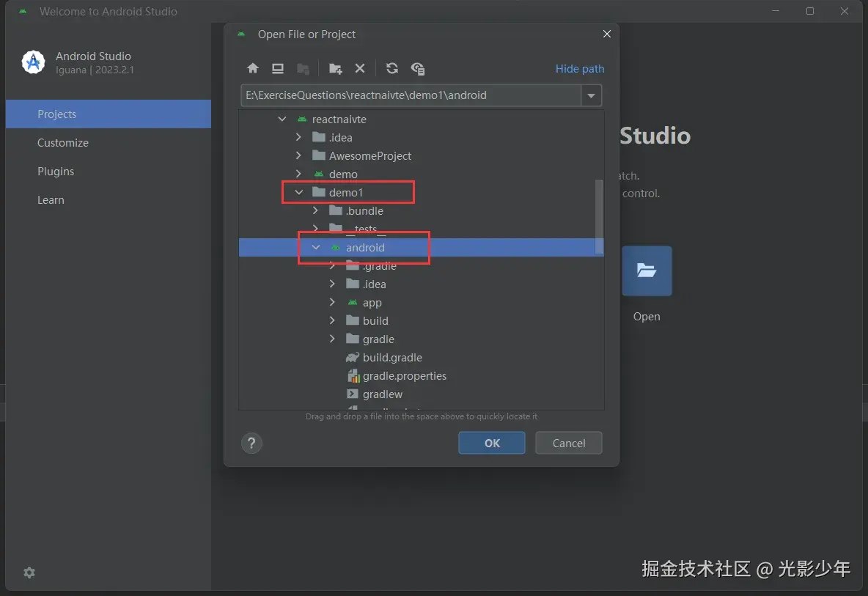Click the Hide path link
868x596 pixels.
(x=580, y=69)
